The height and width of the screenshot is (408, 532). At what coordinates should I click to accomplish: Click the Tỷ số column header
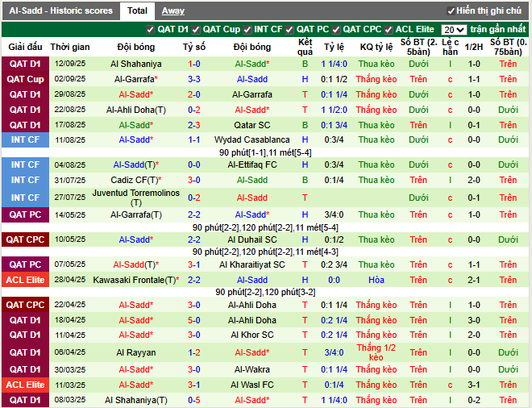pos(194,47)
